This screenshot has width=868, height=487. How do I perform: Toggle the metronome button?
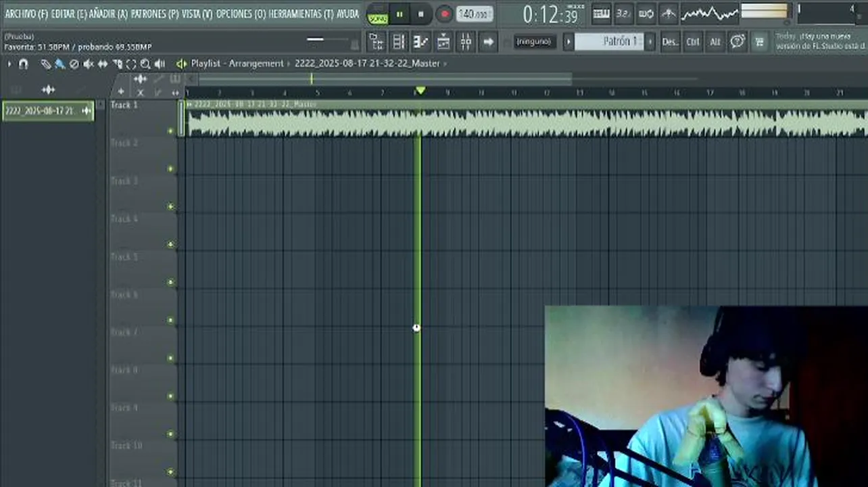point(668,14)
